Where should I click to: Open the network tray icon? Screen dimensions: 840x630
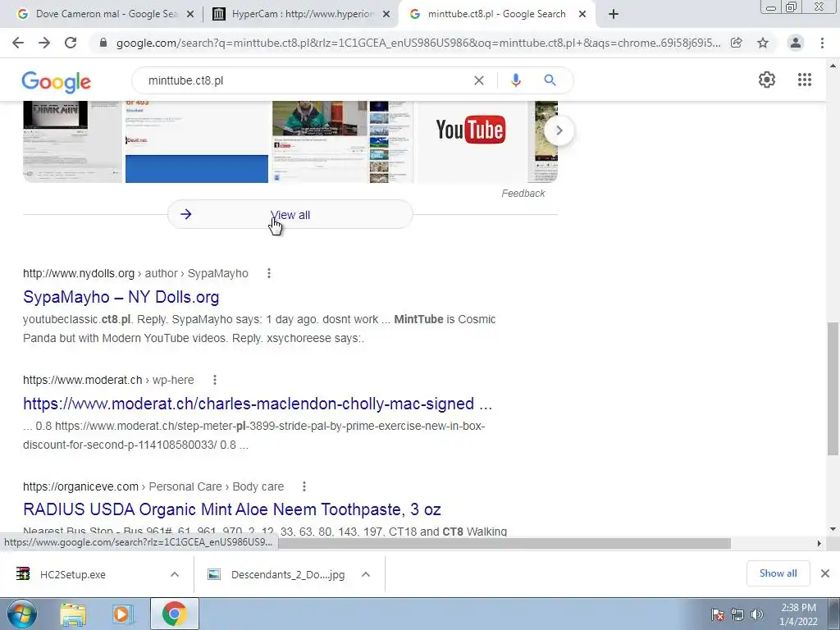(737, 614)
